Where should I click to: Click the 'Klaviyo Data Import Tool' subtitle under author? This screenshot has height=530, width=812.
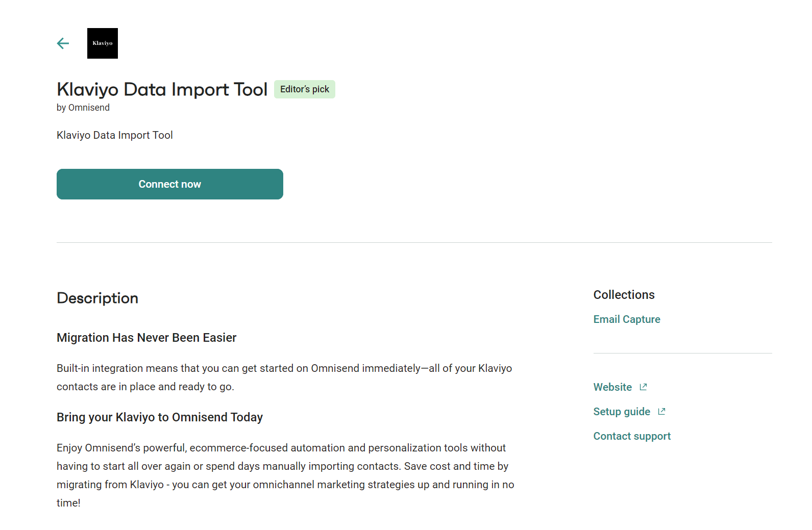pos(115,135)
